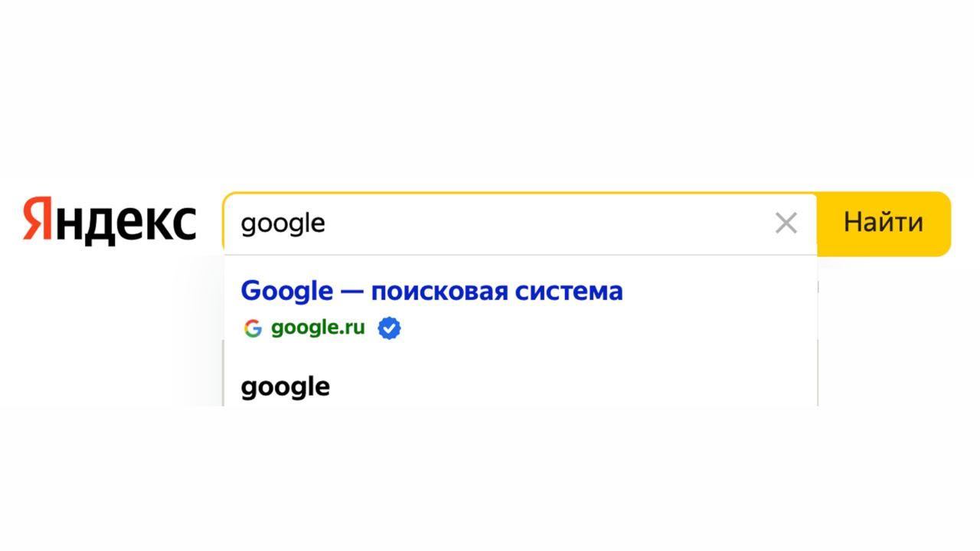Click the bold 'google' text in suggestions dropdown

click(286, 386)
